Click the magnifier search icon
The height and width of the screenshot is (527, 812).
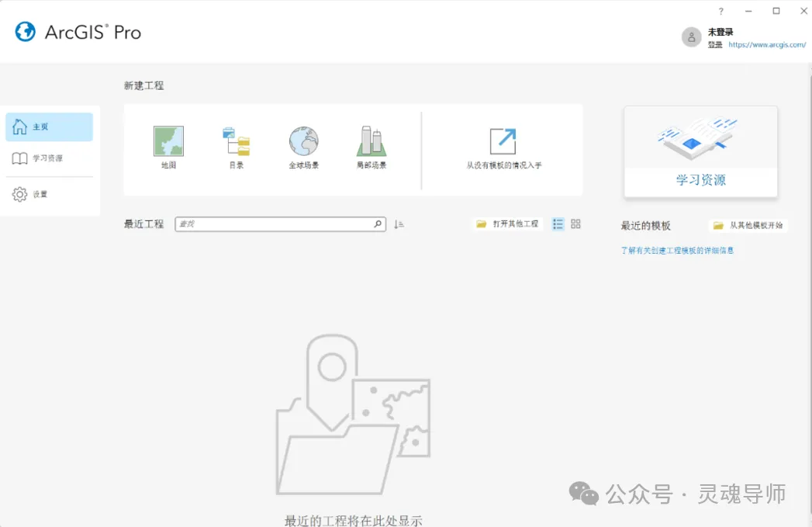378,224
